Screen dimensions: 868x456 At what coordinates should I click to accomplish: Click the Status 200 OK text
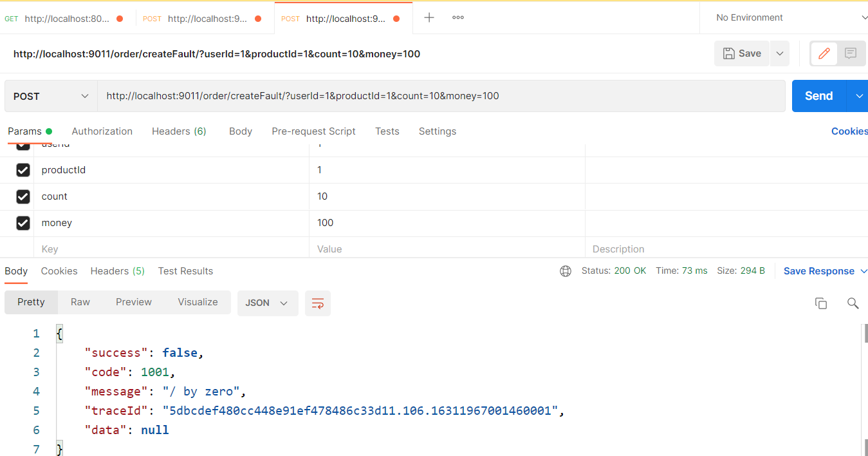pos(614,271)
